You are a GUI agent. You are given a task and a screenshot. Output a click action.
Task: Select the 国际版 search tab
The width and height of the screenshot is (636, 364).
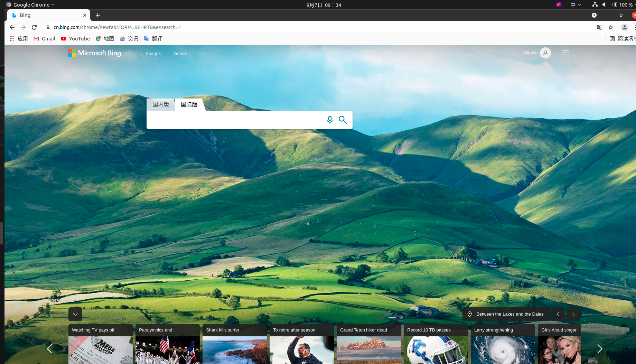pos(189,104)
